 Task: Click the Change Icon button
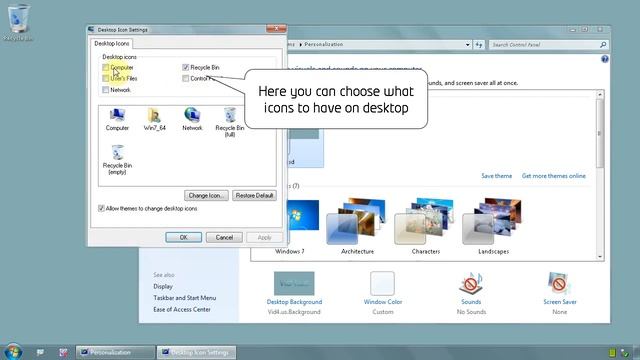[206, 196]
